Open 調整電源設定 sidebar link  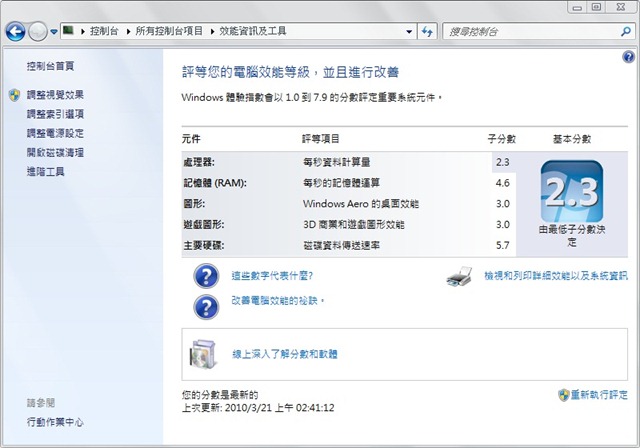point(55,133)
